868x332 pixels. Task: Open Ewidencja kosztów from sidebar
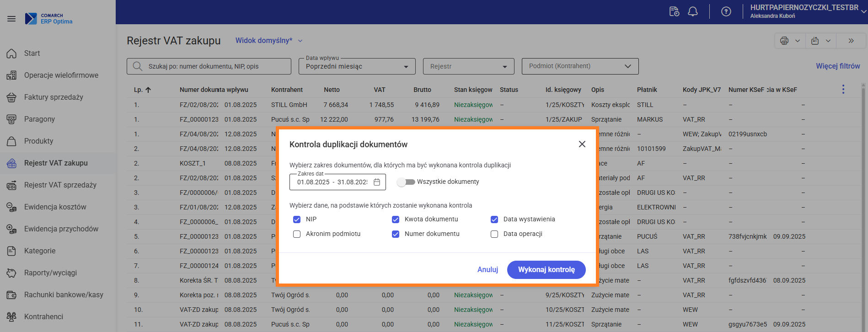55,207
